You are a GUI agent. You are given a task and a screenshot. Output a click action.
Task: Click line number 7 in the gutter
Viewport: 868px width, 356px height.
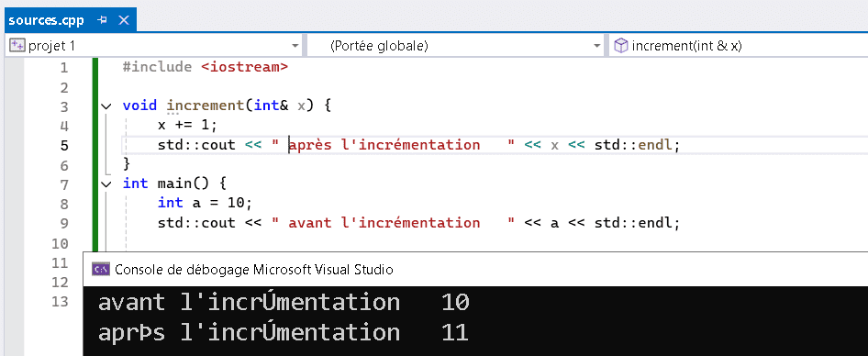pyautogui.click(x=63, y=184)
